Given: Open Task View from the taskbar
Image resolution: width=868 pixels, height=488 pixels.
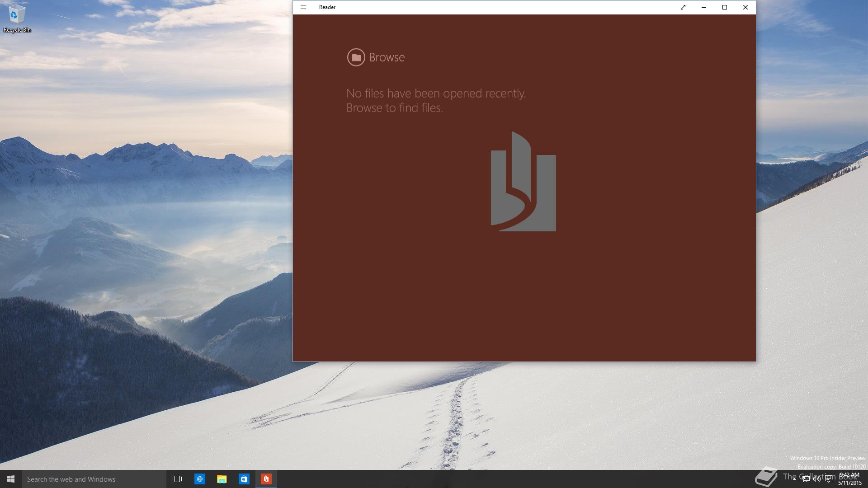Looking at the screenshot, I should [177, 479].
